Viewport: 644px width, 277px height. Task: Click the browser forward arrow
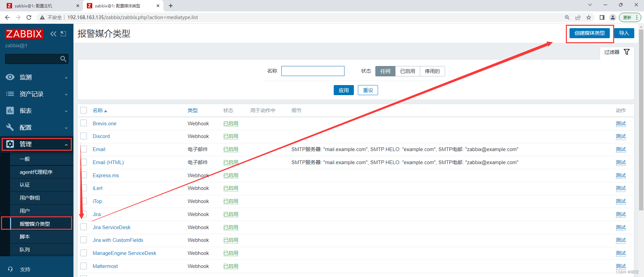click(x=18, y=17)
